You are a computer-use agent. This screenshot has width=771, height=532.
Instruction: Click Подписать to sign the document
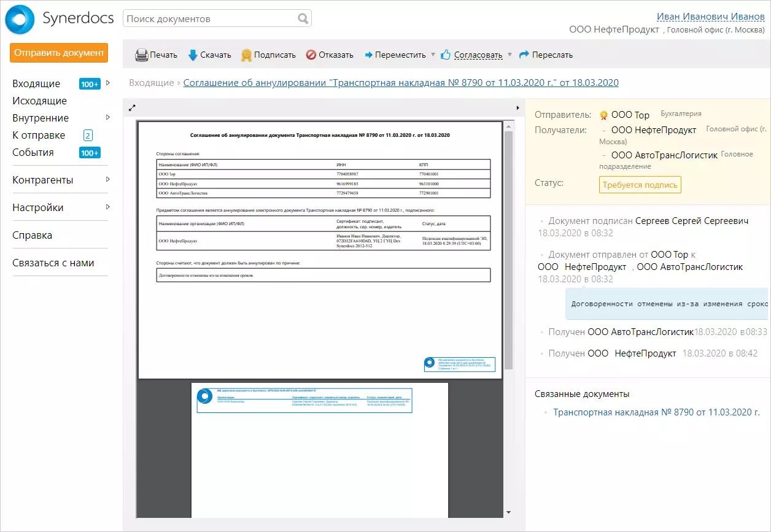(x=268, y=55)
